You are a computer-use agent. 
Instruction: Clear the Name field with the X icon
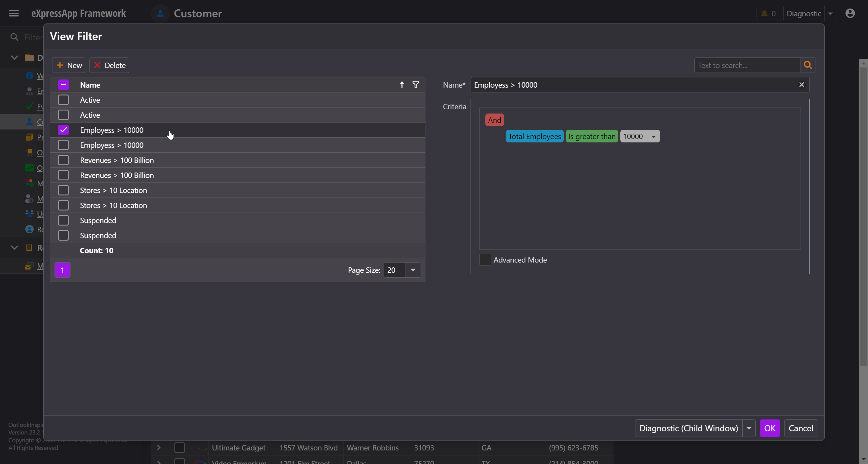[x=801, y=85]
